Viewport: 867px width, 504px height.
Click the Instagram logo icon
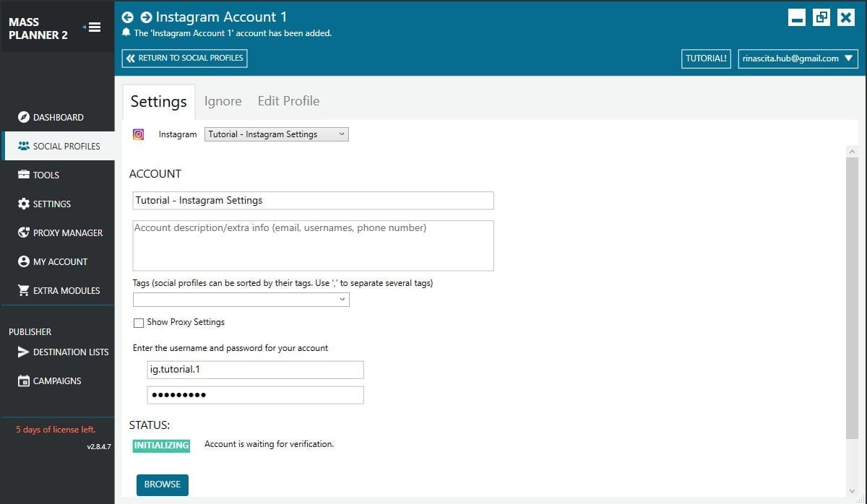coord(139,134)
